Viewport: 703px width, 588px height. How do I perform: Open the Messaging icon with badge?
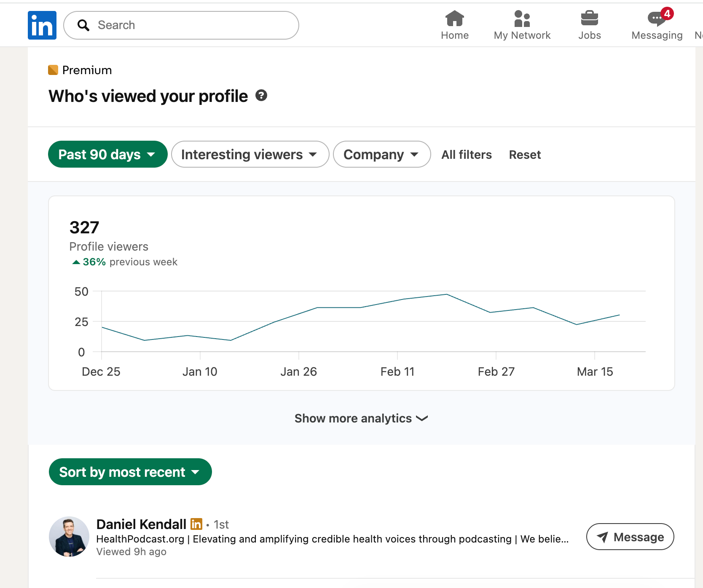pyautogui.click(x=657, y=19)
